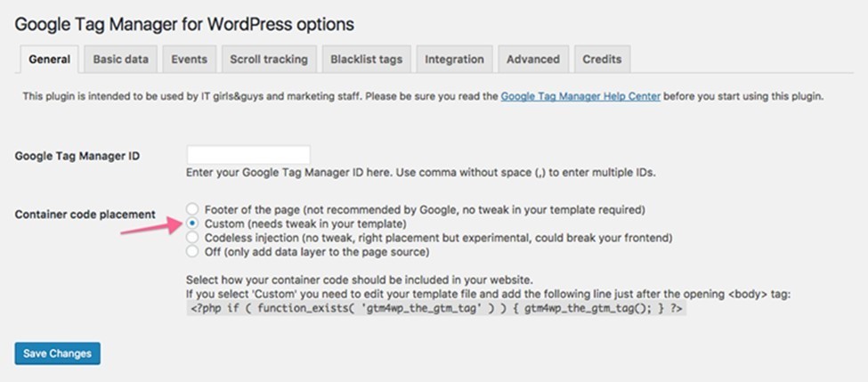868x382 pixels.
Task: Select Footer of the page radio option
Action: point(191,209)
